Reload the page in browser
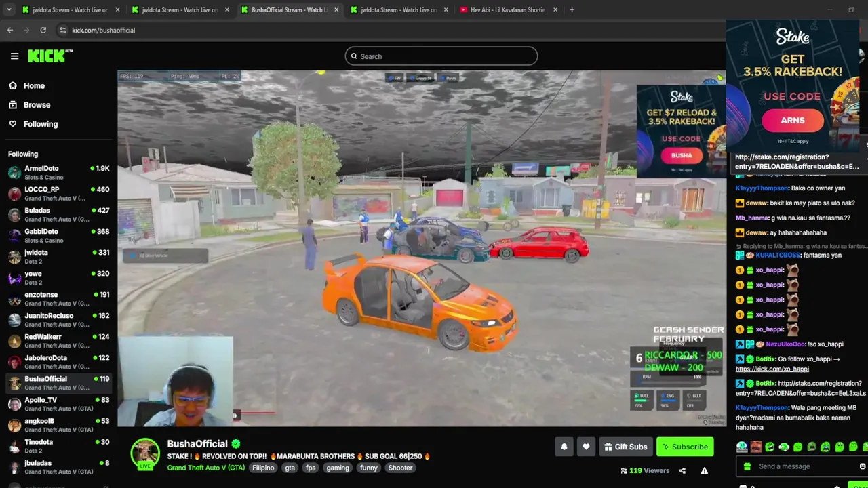 click(x=43, y=30)
